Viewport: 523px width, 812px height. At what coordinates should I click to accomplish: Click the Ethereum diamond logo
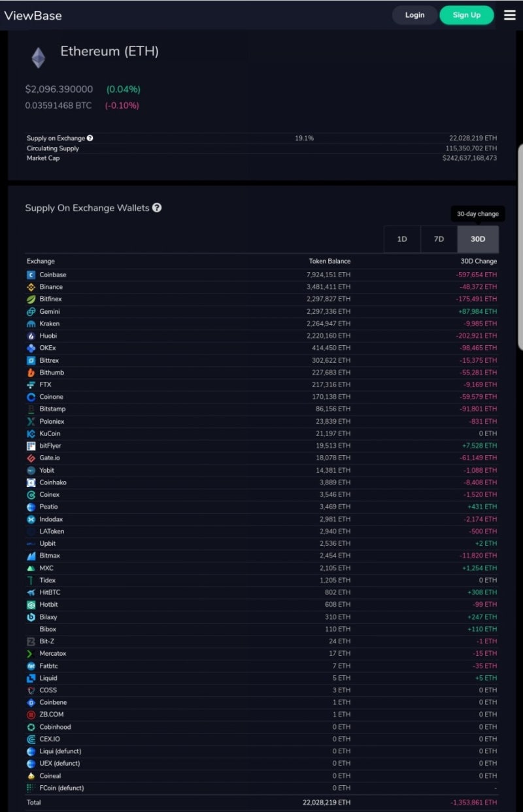(39, 58)
